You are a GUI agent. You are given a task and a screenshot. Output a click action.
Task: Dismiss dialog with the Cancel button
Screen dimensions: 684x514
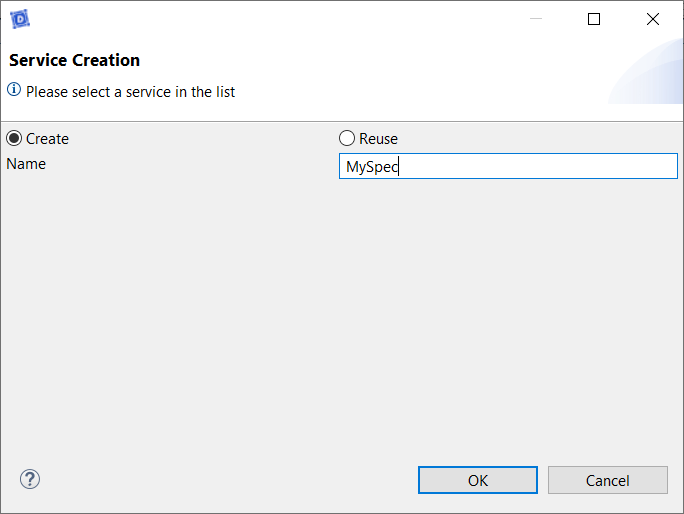[x=608, y=480]
